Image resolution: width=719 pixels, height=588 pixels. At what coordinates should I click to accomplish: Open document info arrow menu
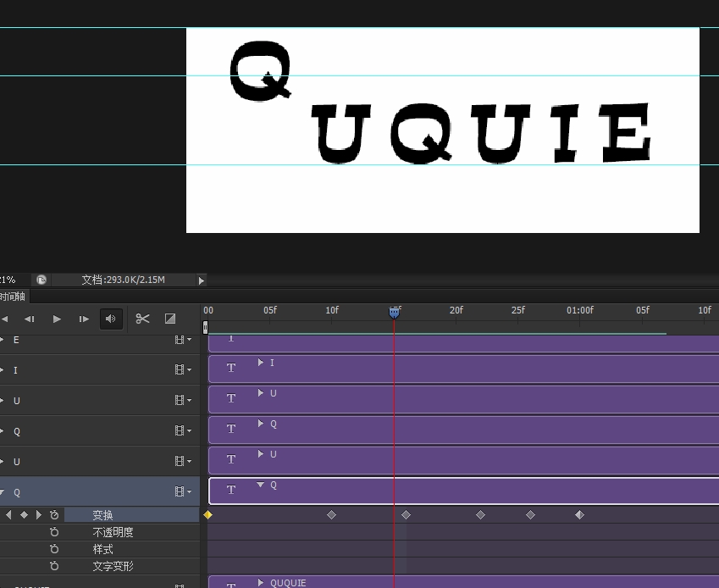[x=201, y=280]
